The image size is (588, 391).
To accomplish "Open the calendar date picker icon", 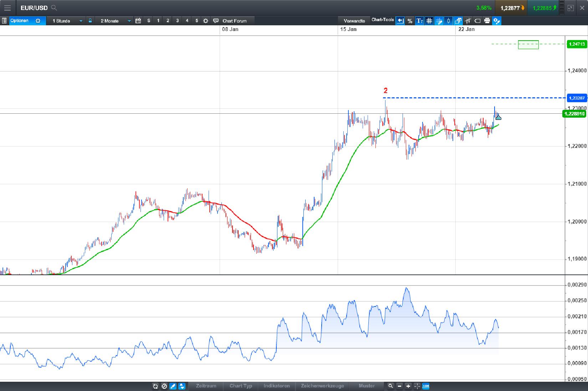I will [138, 21].
